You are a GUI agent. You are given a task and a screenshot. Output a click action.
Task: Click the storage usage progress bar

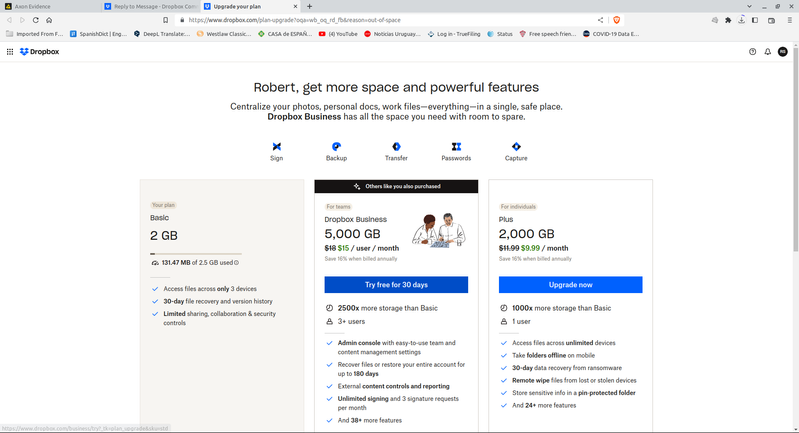pos(195,255)
